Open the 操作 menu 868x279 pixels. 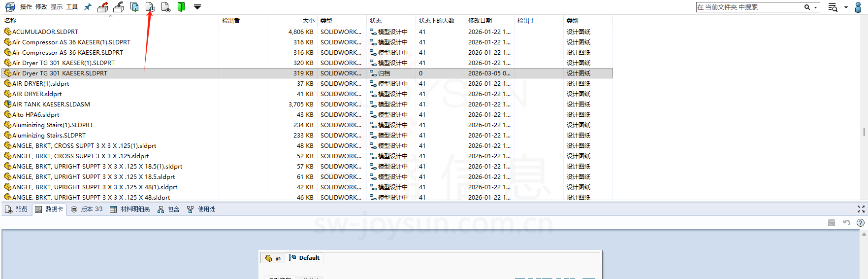pos(26,7)
